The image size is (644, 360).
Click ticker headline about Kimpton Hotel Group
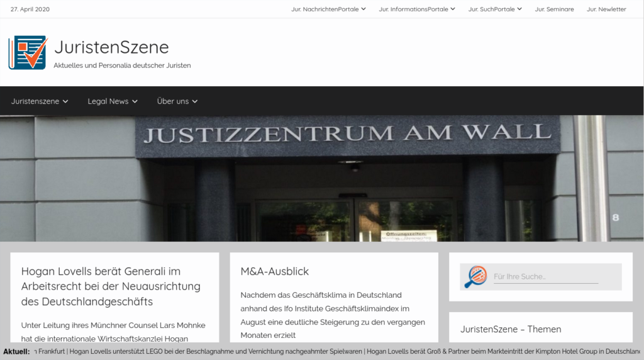503,351
